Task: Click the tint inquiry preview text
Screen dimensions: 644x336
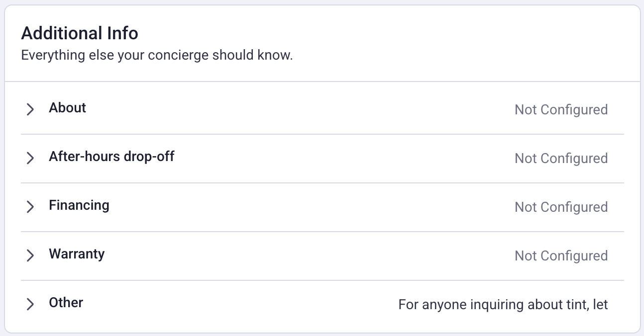Action: (503, 304)
